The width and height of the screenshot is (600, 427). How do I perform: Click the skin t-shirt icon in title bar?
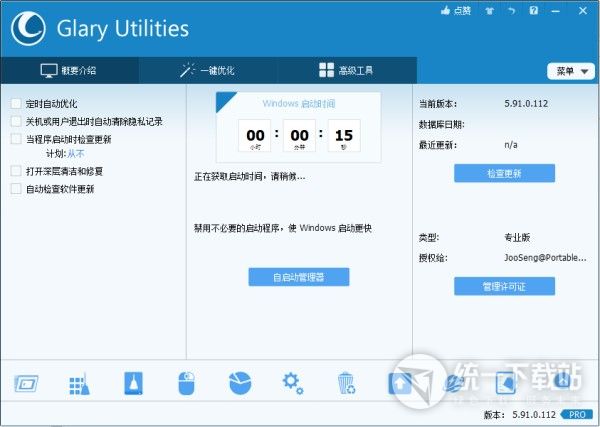coord(490,11)
